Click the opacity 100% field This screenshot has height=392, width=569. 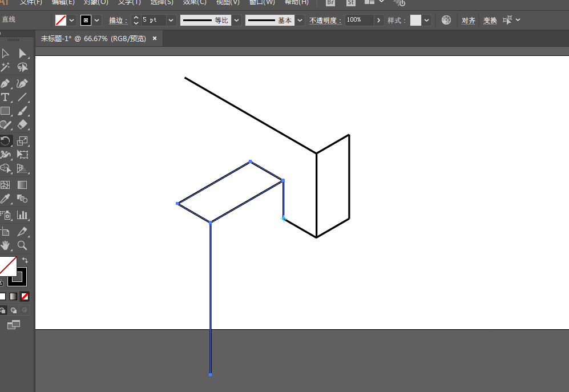click(359, 20)
